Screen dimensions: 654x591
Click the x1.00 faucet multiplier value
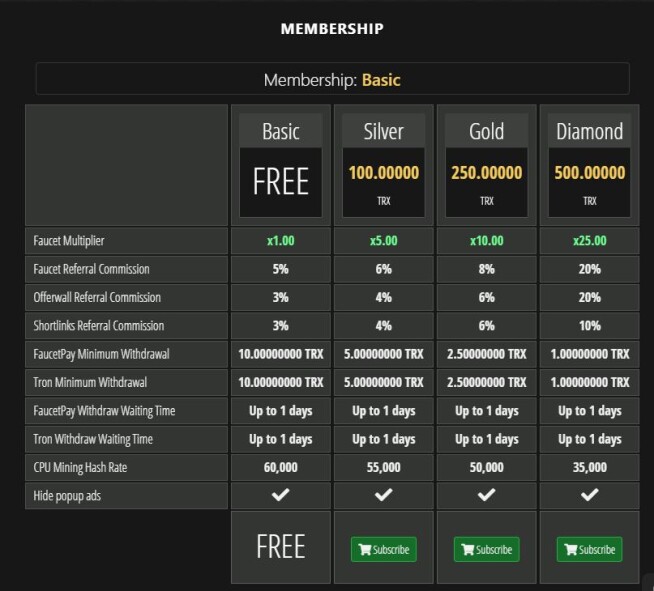(x=281, y=241)
